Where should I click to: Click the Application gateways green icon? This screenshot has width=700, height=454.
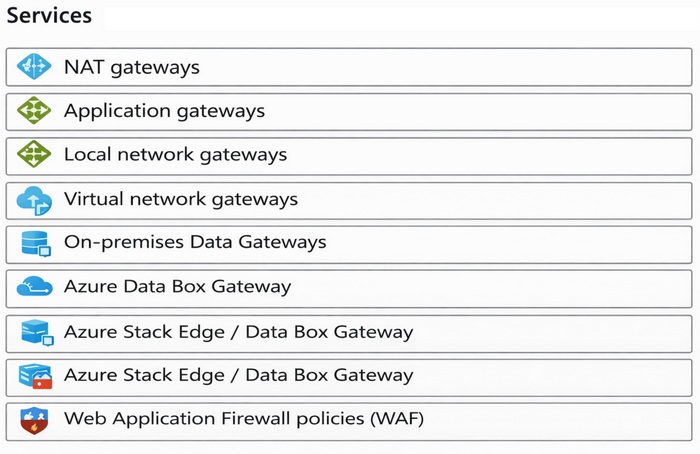tap(34, 110)
